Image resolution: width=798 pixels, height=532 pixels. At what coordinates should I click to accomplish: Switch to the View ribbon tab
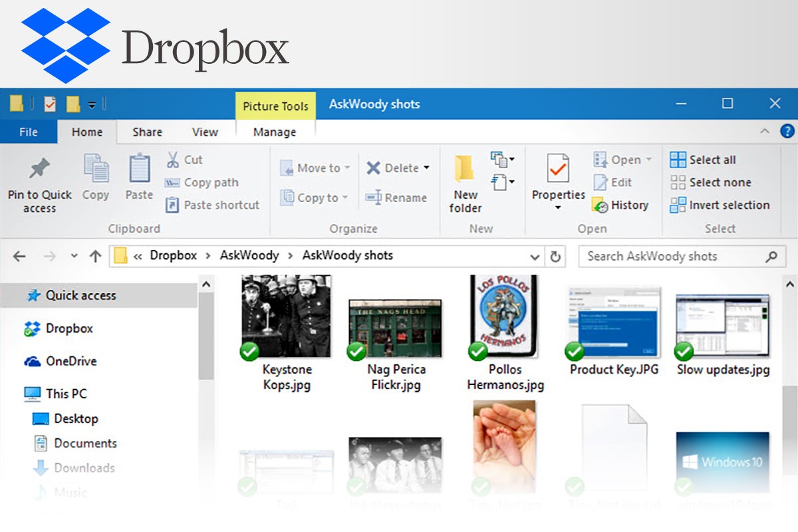205,132
